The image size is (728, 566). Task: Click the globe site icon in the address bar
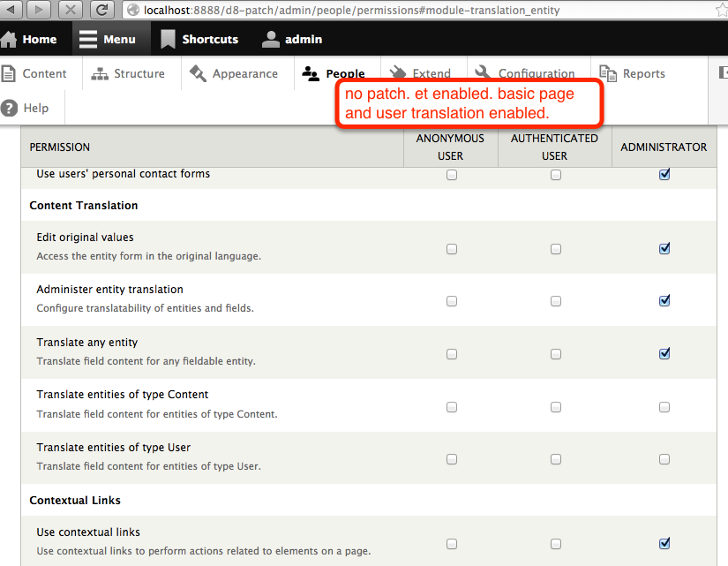pos(133,10)
